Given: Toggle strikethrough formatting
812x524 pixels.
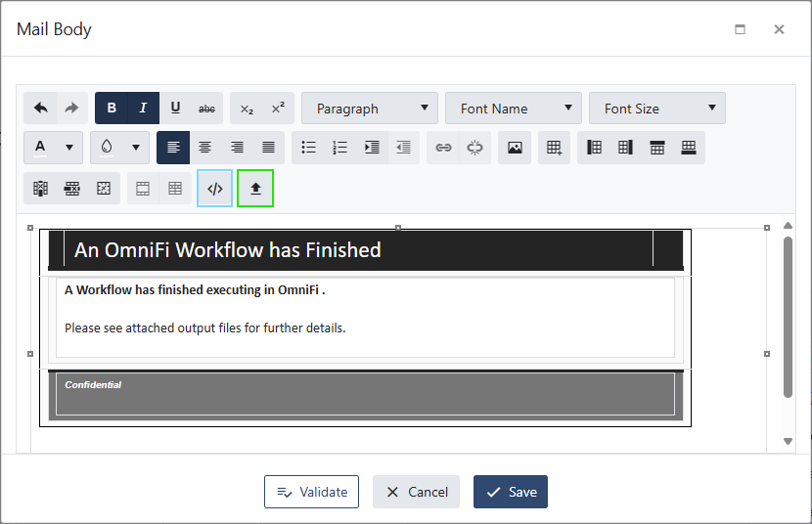Looking at the screenshot, I should pos(206,109).
